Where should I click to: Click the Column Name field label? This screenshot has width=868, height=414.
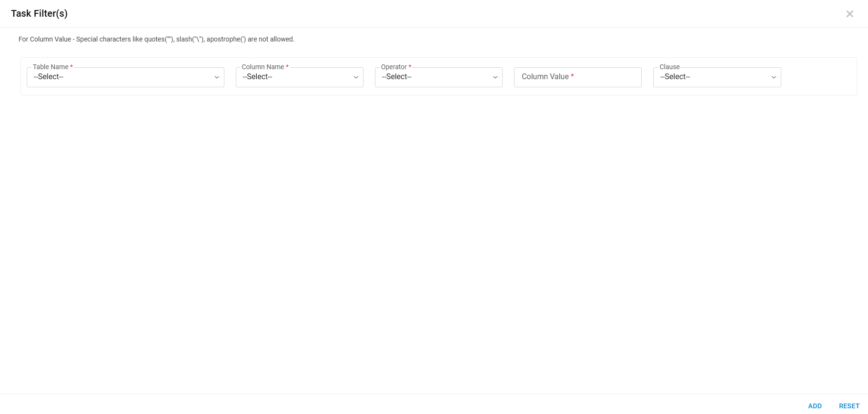tap(262, 67)
